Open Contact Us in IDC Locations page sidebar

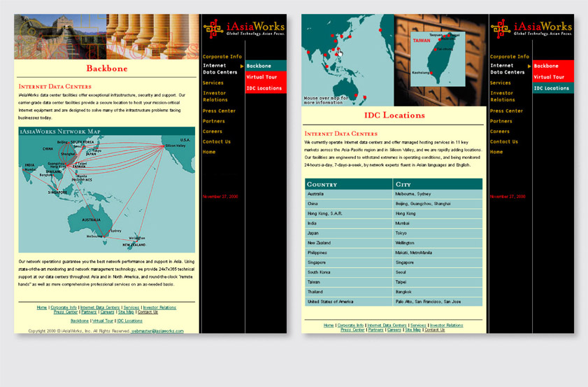[503, 141]
